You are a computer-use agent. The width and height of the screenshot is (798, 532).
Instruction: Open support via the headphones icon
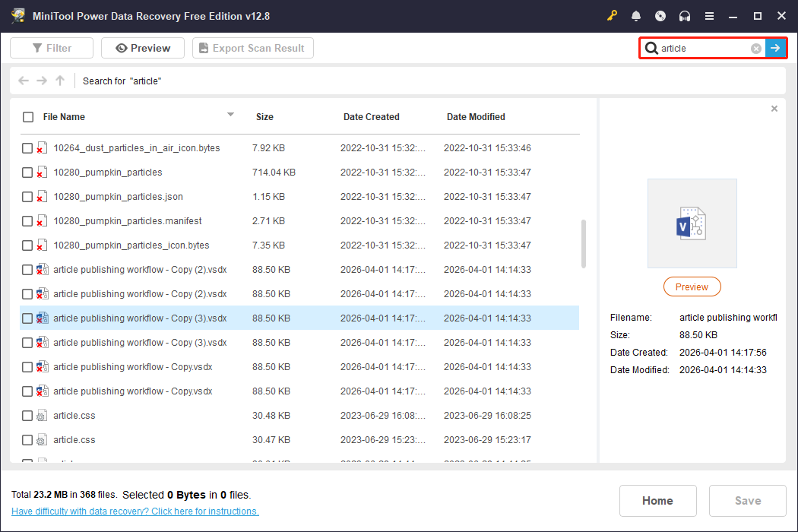click(685, 15)
